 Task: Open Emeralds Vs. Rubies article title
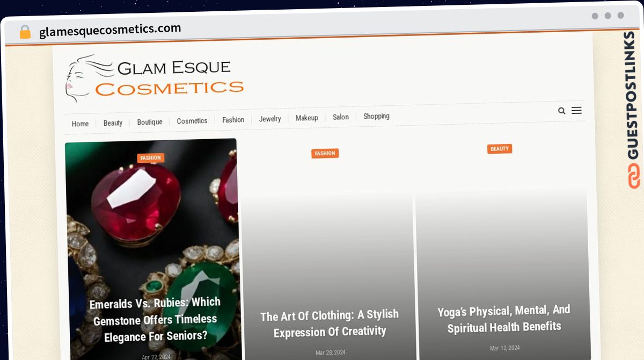point(155,319)
